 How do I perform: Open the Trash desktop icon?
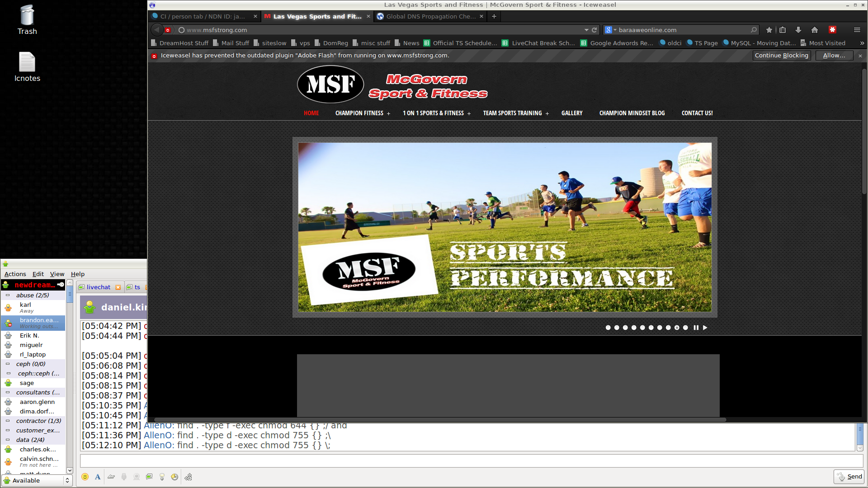27,19
